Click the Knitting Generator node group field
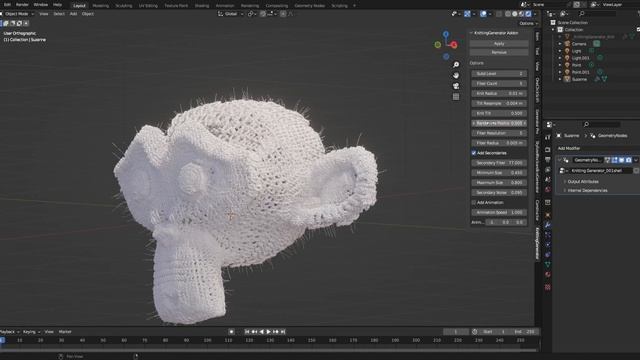640x360 pixels. (600, 171)
